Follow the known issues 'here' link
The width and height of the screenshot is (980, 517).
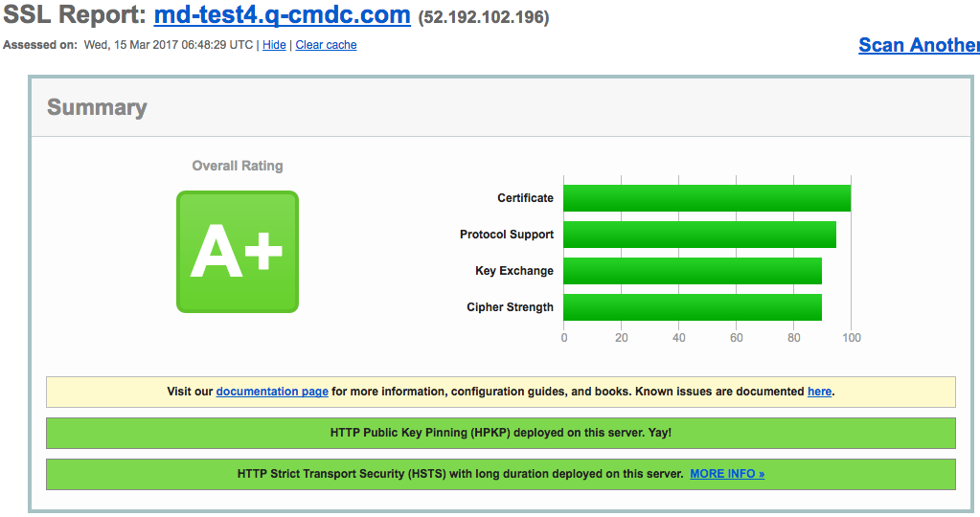coord(819,392)
